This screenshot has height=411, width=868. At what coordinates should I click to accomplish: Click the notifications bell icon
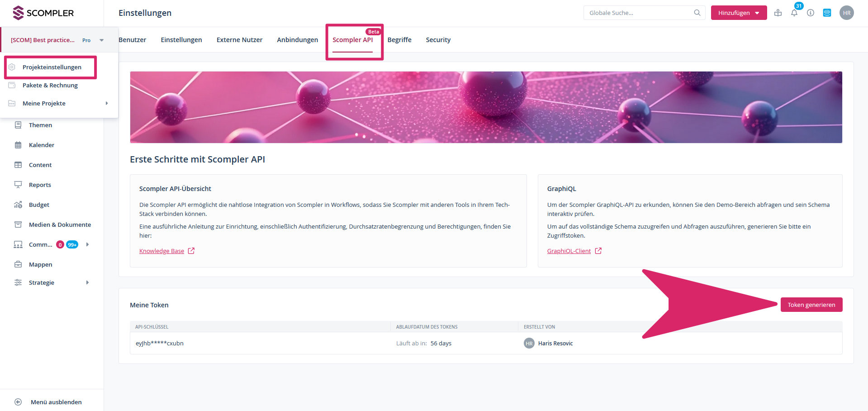794,13
